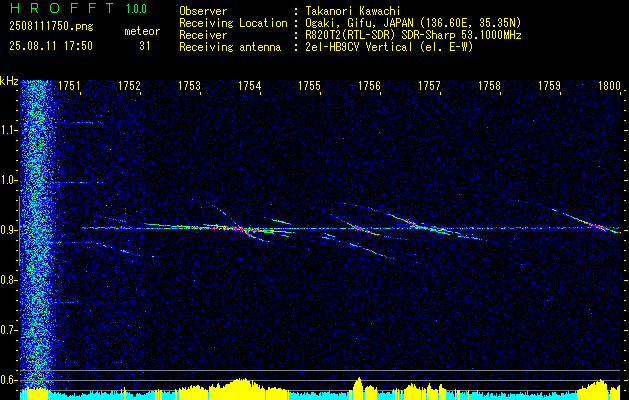Click the HROFFT title text

click(62, 8)
